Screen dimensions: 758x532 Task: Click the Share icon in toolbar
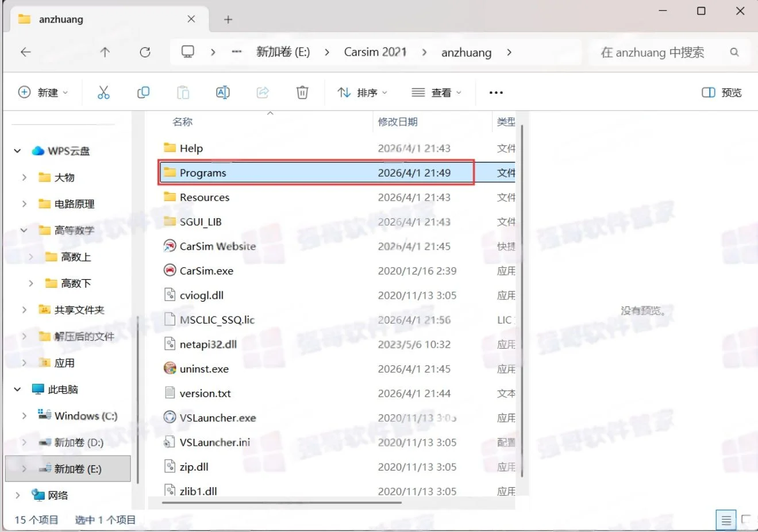(263, 92)
